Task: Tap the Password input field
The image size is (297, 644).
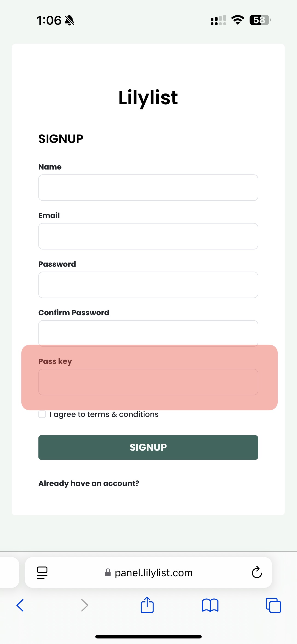Action: tap(148, 285)
